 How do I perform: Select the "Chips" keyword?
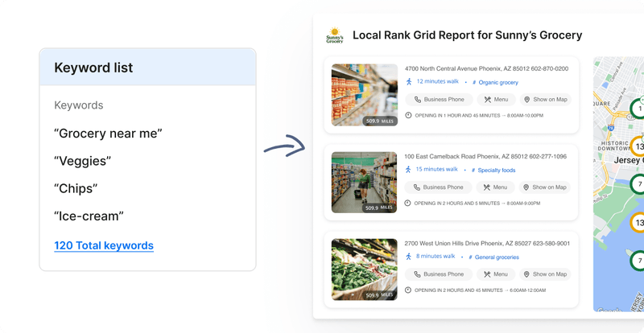pyautogui.click(x=76, y=188)
